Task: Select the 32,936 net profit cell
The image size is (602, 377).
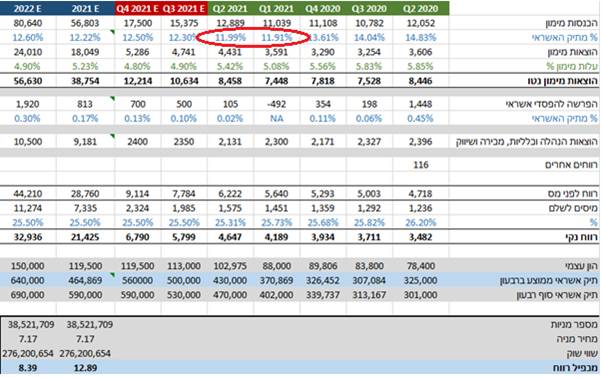Action: tap(28, 237)
